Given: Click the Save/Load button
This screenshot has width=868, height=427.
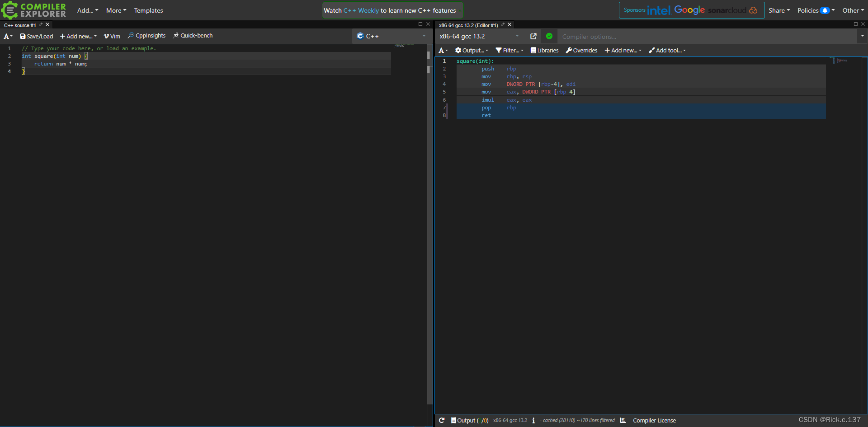Looking at the screenshot, I should tap(36, 36).
